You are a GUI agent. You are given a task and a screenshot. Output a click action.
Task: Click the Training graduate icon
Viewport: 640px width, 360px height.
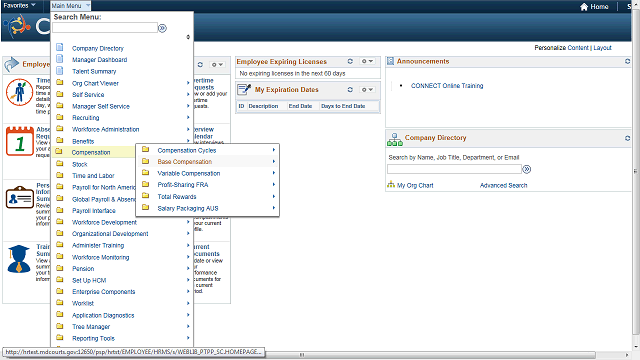pos(19,259)
